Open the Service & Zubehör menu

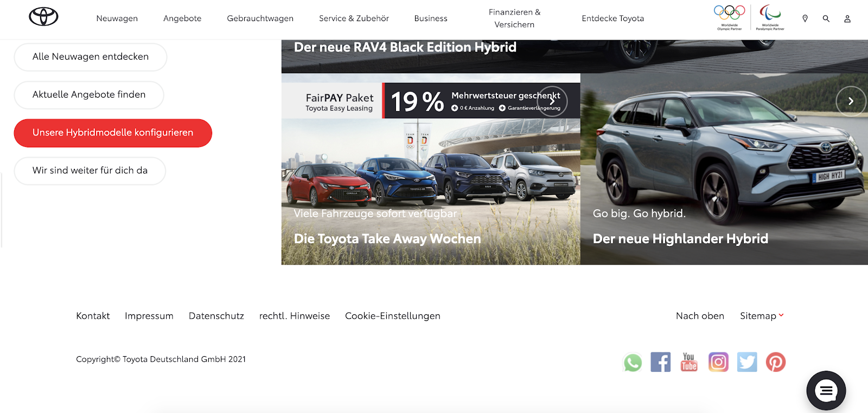pyautogui.click(x=354, y=18)
